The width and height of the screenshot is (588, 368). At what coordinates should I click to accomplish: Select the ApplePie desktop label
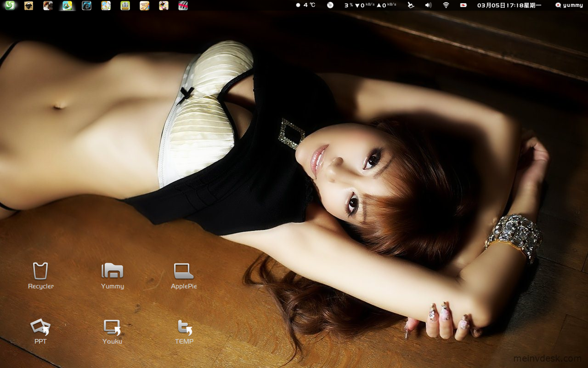pos(184,286)
